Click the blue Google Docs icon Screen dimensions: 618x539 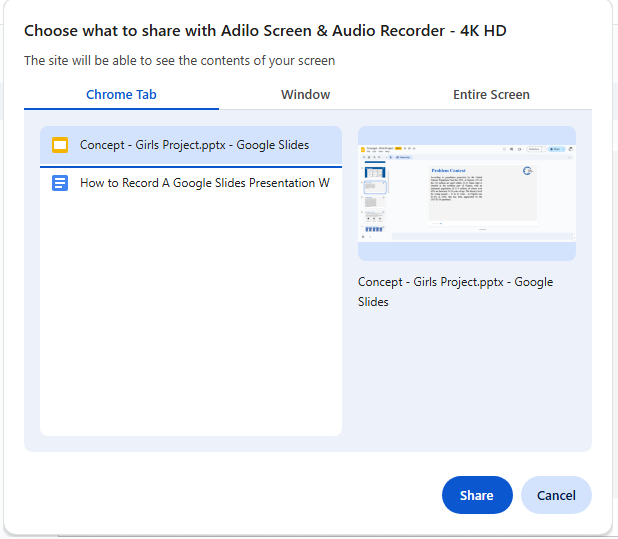pos(60,183)
